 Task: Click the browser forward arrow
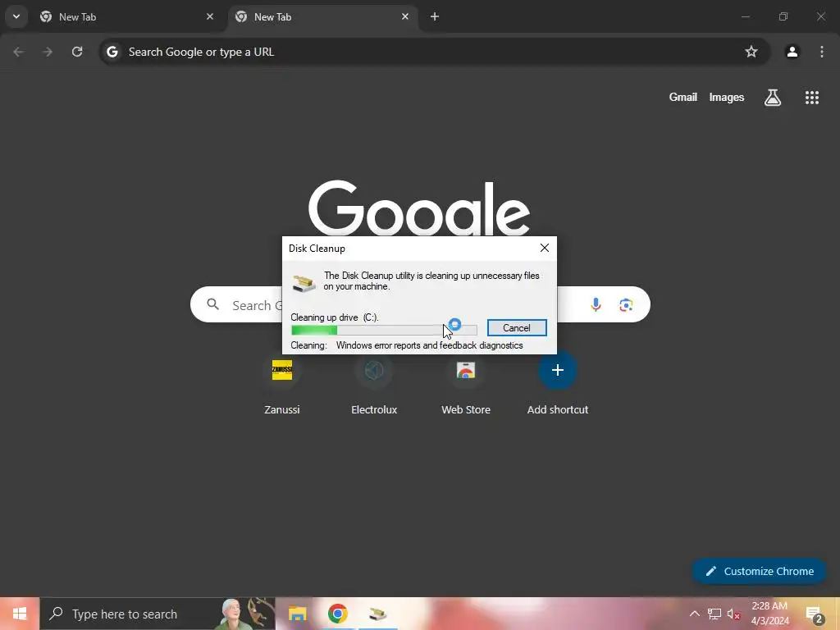[x=48, y=52]
